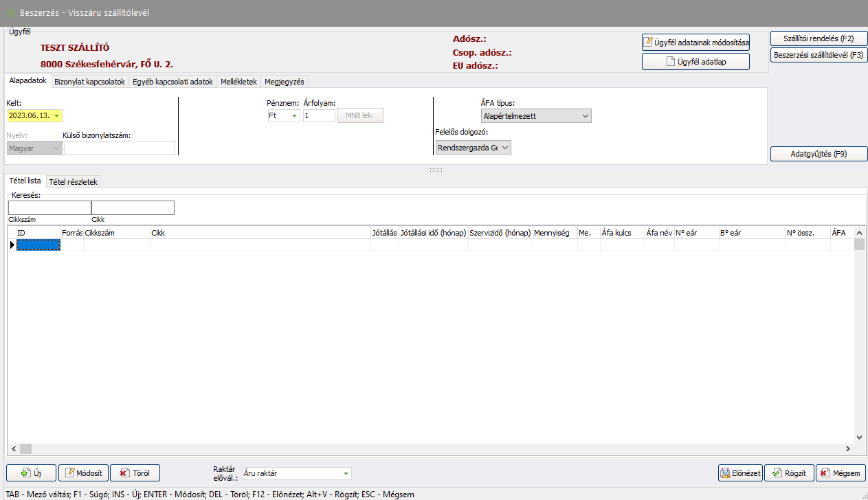Select the Raktár elővál. warehouse dropdown
This screenshot has height=500, width=868.
point(346,473)
